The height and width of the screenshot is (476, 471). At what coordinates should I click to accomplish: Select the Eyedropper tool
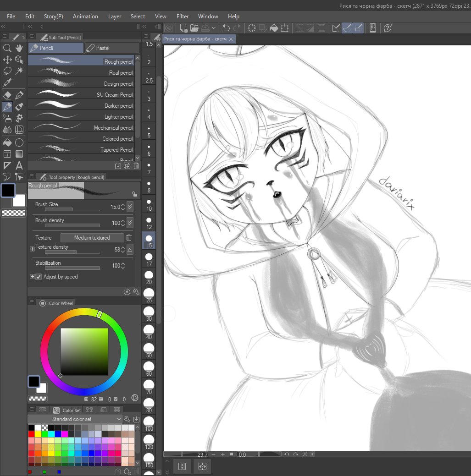[x=7, y=82]
